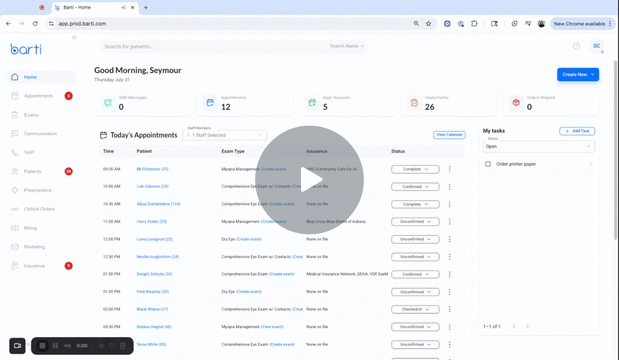Open the Create New dropdown button
The image size is (619, 360).
tap(578, 75)
